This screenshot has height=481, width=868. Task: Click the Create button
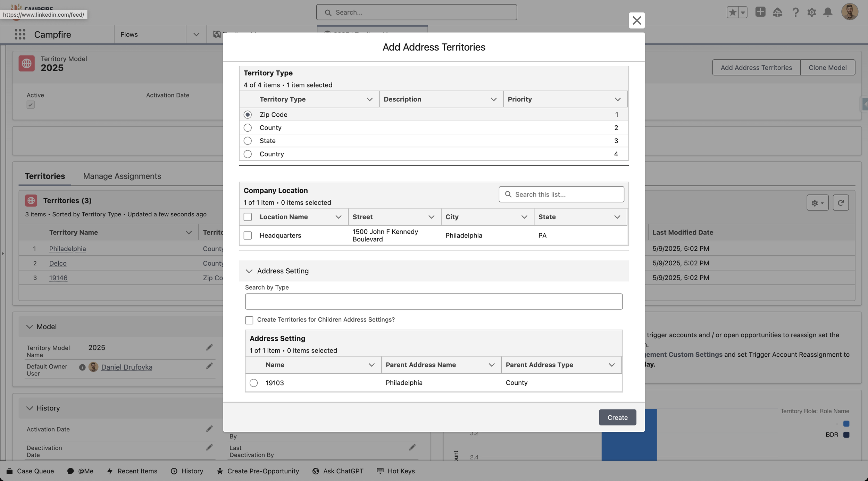tap(617, 417)
